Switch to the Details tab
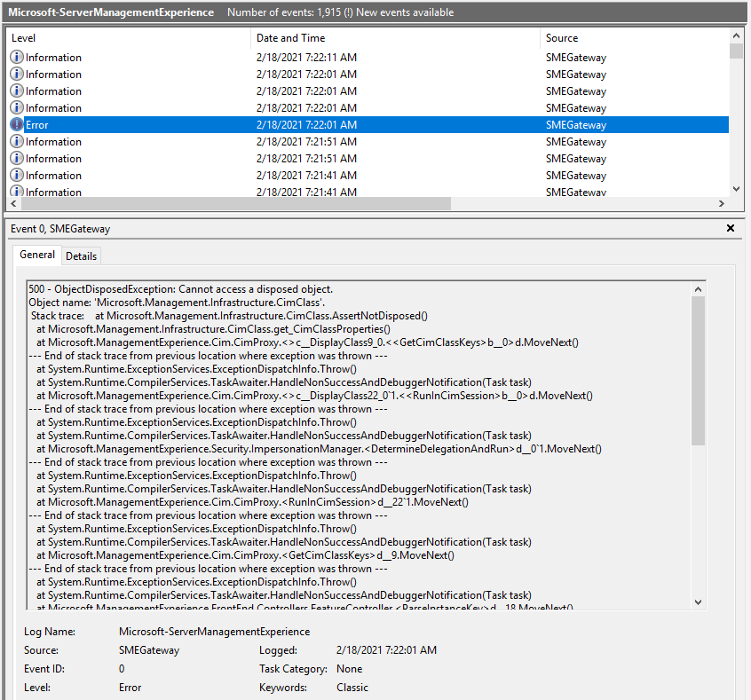The image size is (751, 700). 81,256
